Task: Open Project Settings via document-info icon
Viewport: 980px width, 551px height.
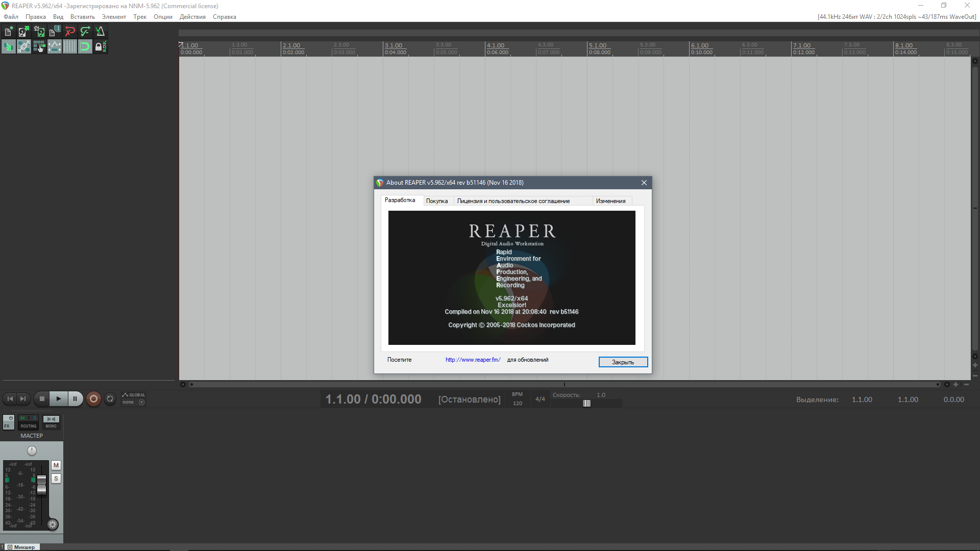Action: tap(55, 32)
